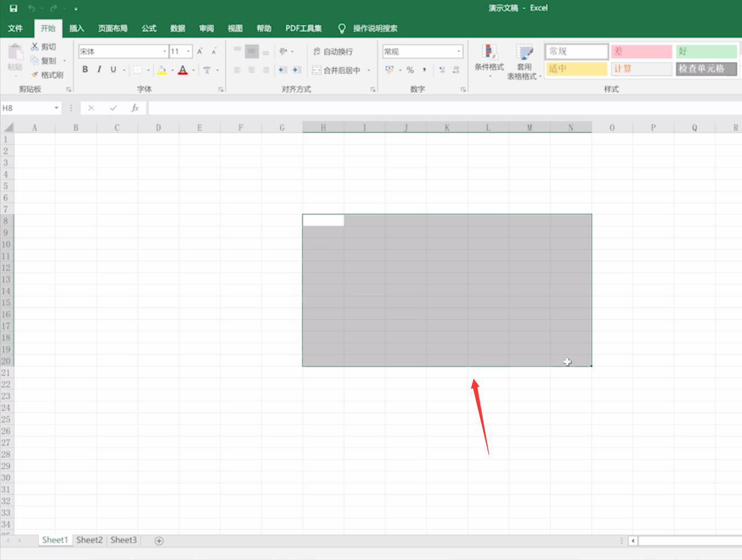Viewport: 742px width, 560px height.
Task: Open the font name dropdown (宋体)
Action: click(x=165, y=51)
